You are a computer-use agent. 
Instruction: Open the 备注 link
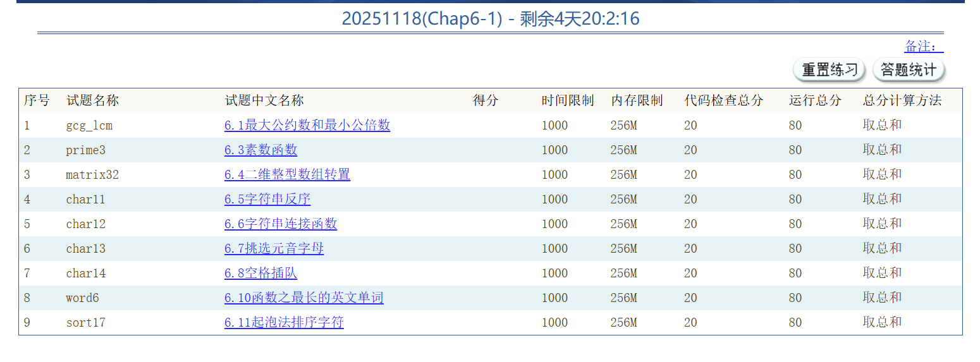click(x=923, y=46)
